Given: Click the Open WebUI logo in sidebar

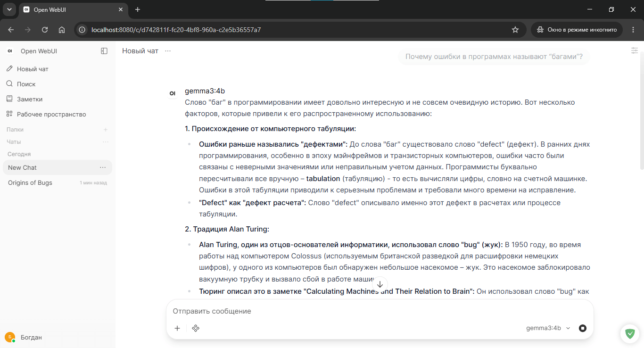Looking at the screenshot, I should [10, 51].
